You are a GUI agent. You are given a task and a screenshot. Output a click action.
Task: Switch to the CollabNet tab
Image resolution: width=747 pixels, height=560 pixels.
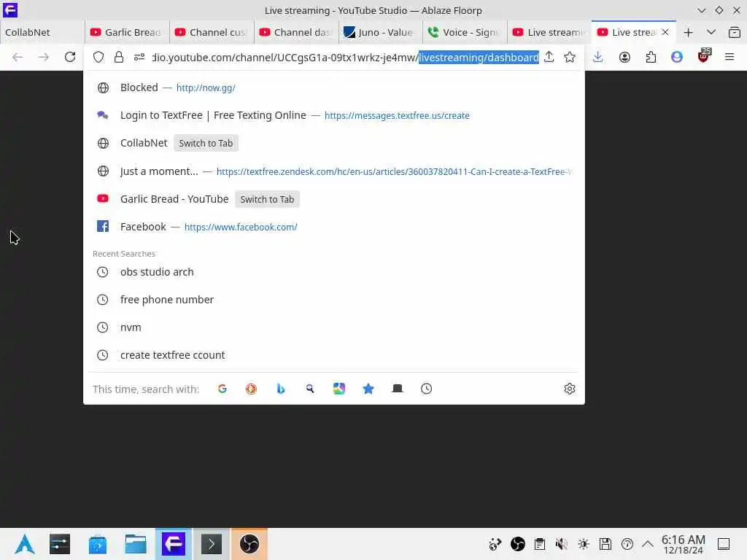tap(42, 32)
